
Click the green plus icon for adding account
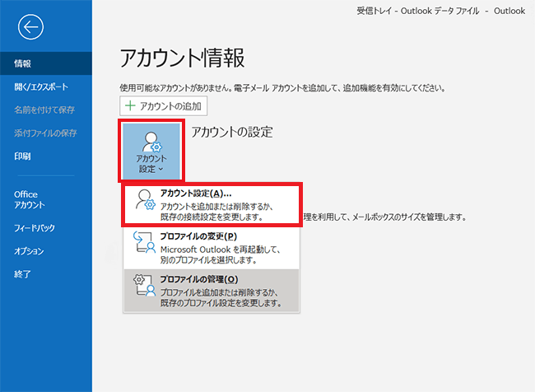pos(130,106)
